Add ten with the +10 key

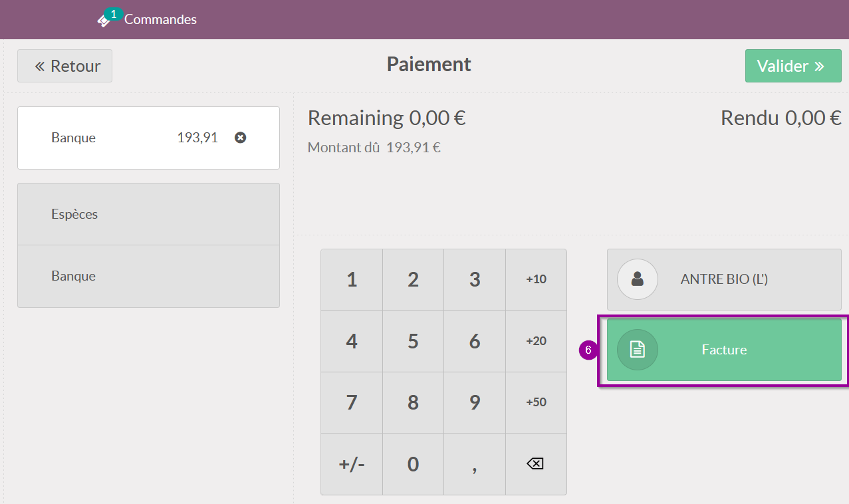pos(536,279)
